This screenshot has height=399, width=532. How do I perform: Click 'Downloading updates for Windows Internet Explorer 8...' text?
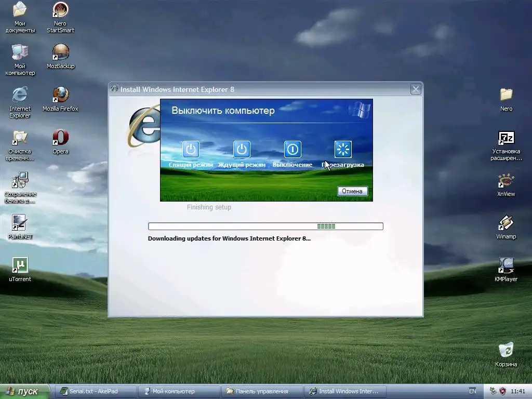pyautogui.click(x=229, y=238)
